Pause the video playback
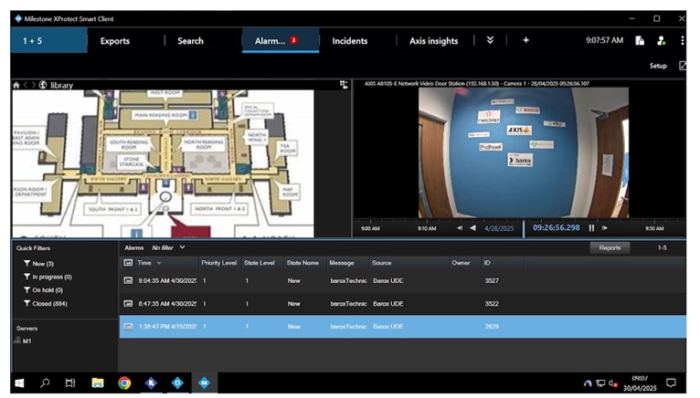 pyautogui.click(x=591, y=228)
